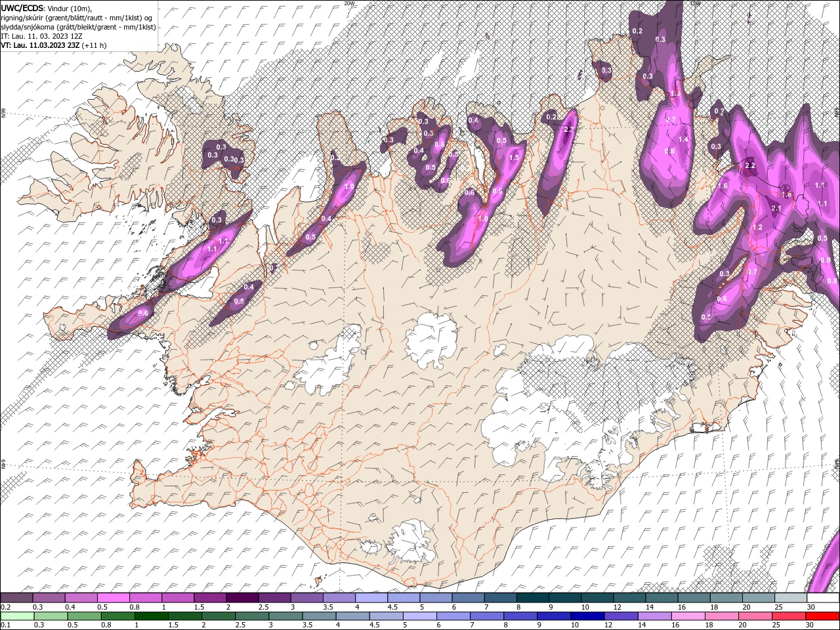
Task: Click the '20W' longitude label at top
Action: point(349,3)
